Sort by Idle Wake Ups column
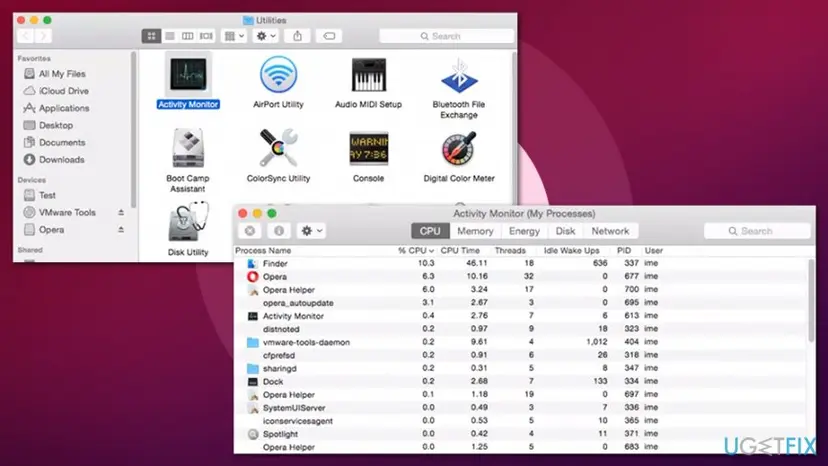Image resolution: width=828 pixels, height=466 pixels. click(x=571, y=250)
